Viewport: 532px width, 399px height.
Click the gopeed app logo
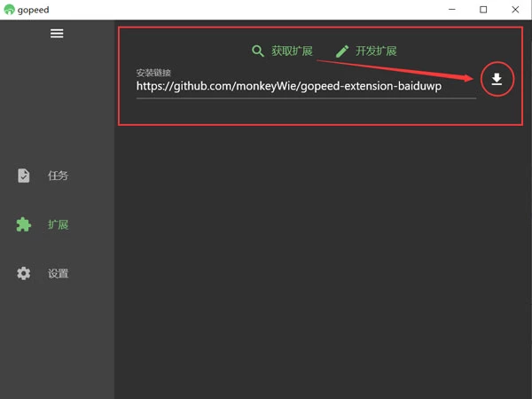coord(10,10)
